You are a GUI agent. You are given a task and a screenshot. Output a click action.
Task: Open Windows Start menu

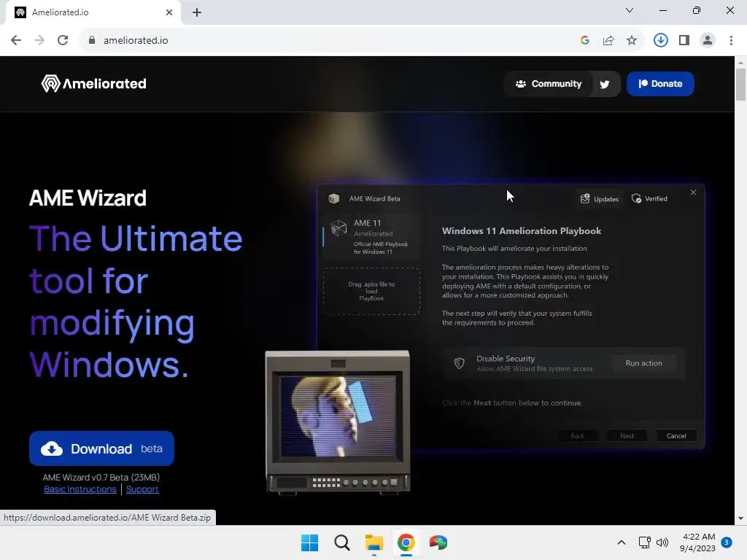point(309,542)
